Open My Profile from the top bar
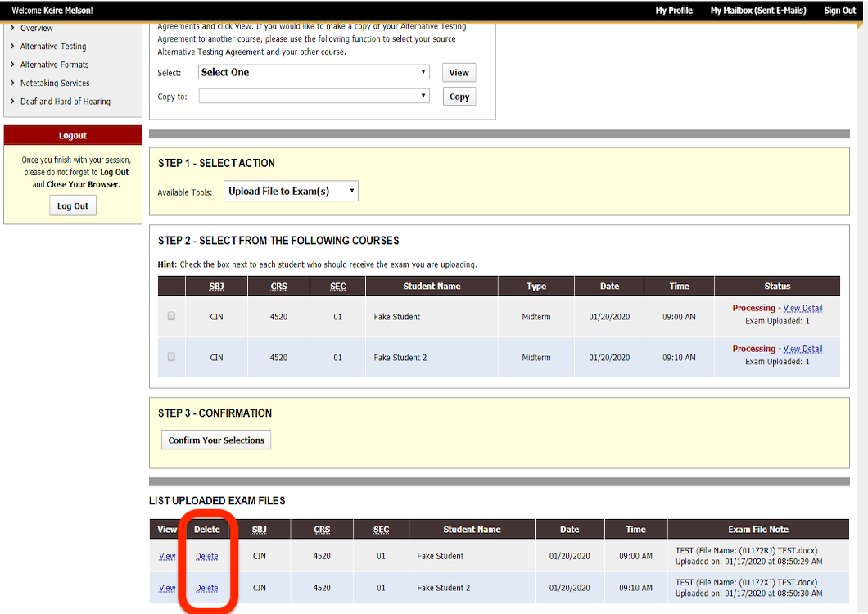The image size is (868, 614). pyautogui.click(x=674, y=11)
